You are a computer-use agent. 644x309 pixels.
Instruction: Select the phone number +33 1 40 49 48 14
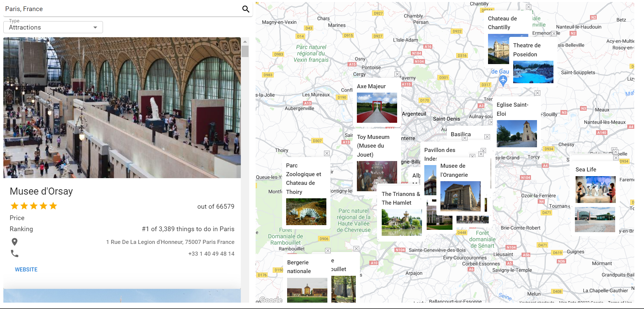pyautogui.click(x=211, y=254)
